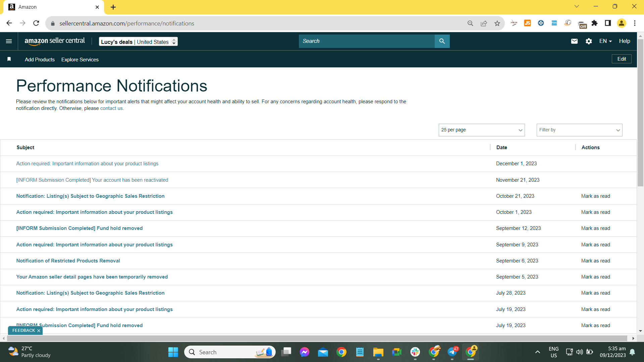Mark October 21 notification as read
The width and height of the screenshot is (644, 362).
pos(595,196)
